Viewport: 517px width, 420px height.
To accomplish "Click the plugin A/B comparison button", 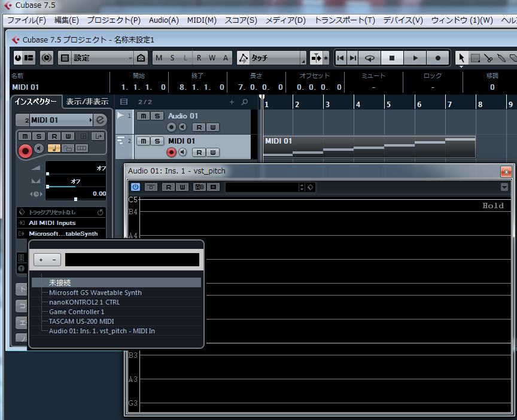I will coord(199,187).
